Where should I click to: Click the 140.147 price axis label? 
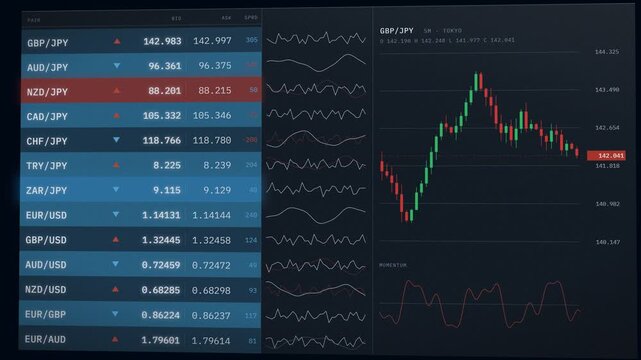coord(608,242)
